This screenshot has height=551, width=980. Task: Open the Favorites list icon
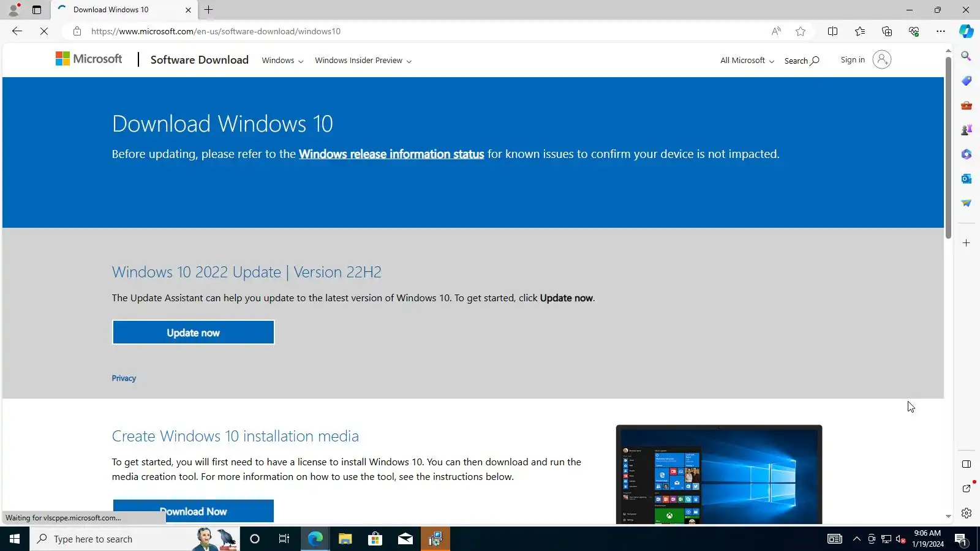click(x=860, y=31)
